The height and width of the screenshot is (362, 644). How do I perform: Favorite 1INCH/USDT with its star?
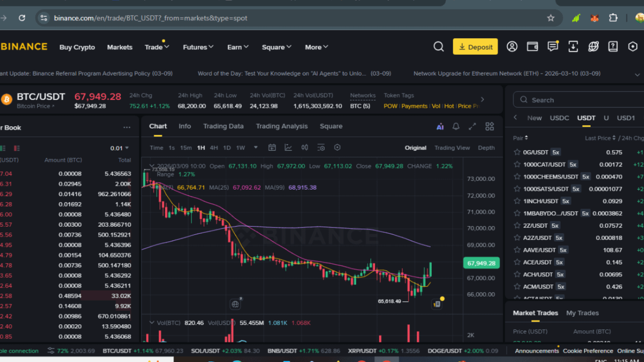coord(517,201)
